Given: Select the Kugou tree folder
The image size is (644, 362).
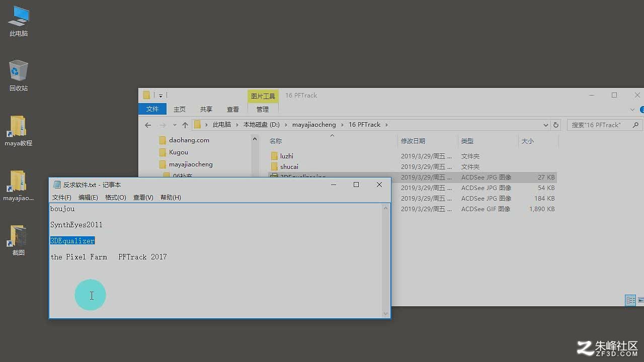Looking at the screenshot, I should click(x=179, y=152).
